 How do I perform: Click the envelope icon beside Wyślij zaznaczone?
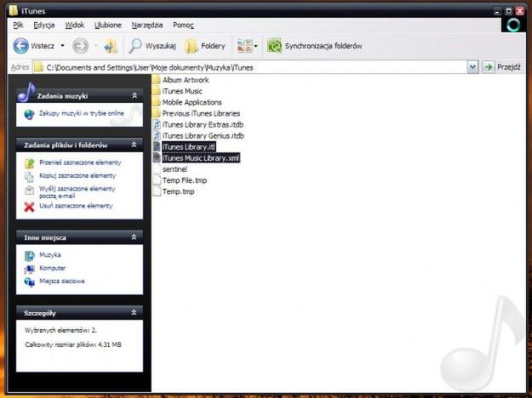(29, 190)
